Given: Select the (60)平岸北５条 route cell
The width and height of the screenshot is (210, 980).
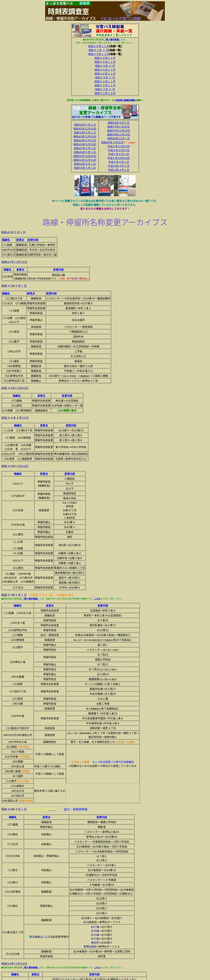Looking at the screenshot, I should [17, 742].
